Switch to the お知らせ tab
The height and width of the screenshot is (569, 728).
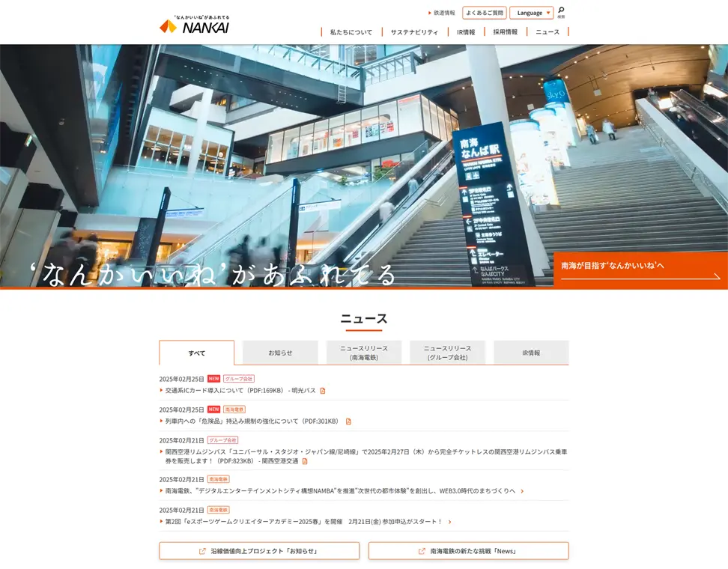click(x=280, y=353)
